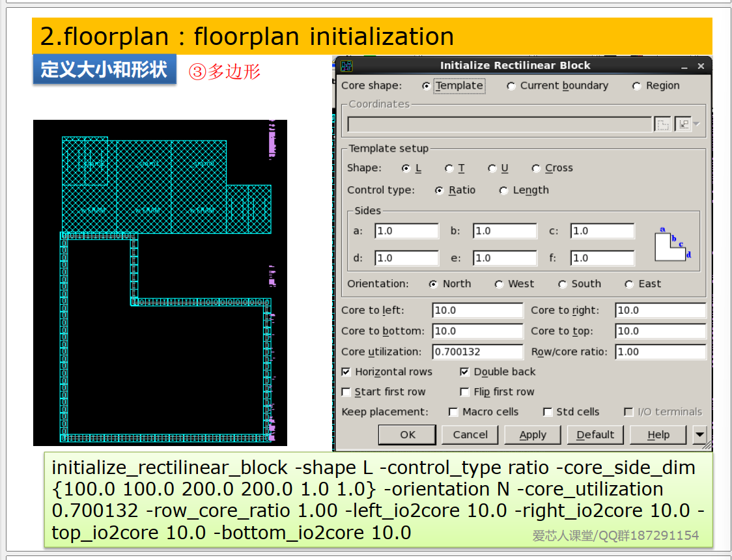Check Flip first row
Viewport: 732px width, 560px height.
coord(464,391)
